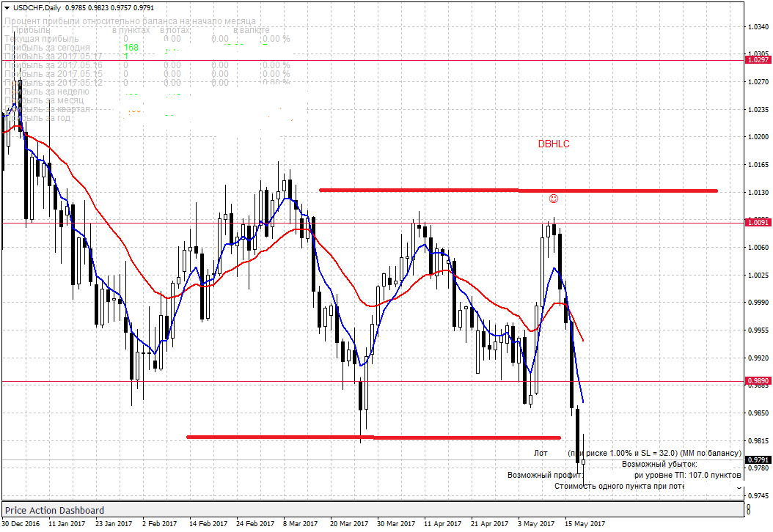Click the 1.0091 red price level tag
Viewport: 773px width, 532px height.
(758, 223)
